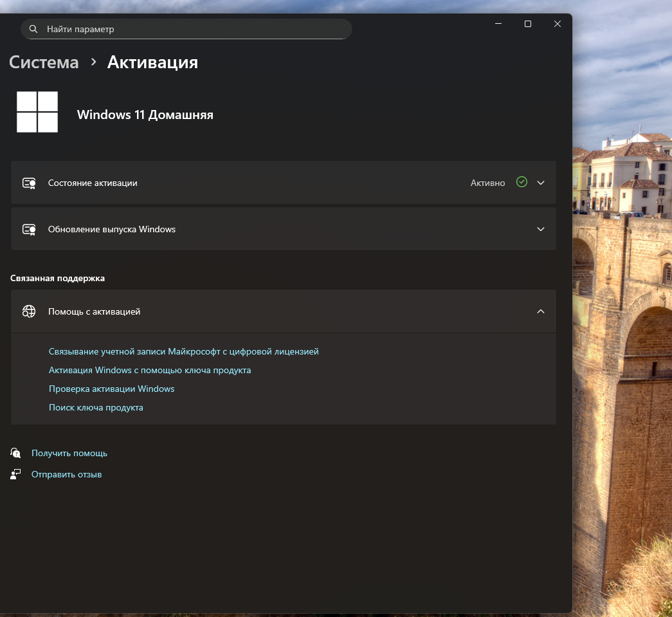
Task: Open the Связывание учетной записи Майкрософт link
Action: [183, 351]
